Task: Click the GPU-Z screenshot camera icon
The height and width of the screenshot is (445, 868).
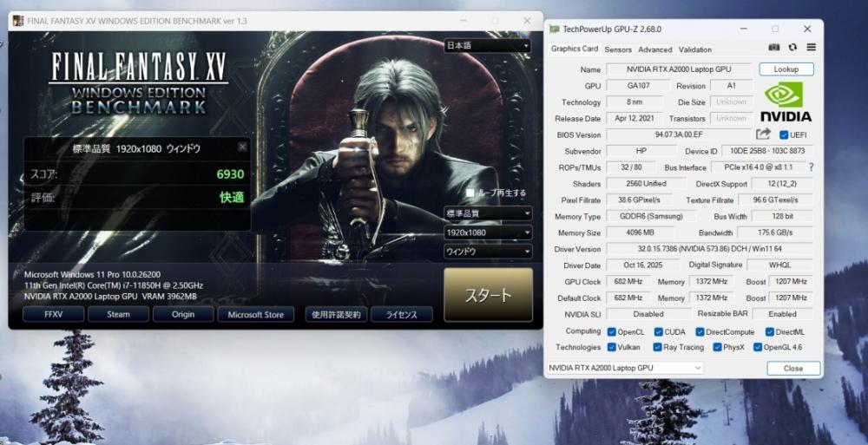Action: point(774,48)
